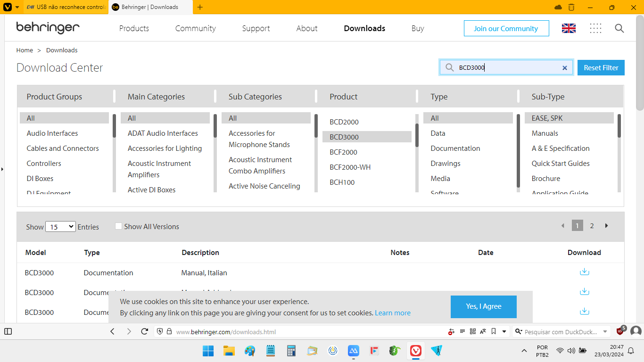Translate the page

483,331
